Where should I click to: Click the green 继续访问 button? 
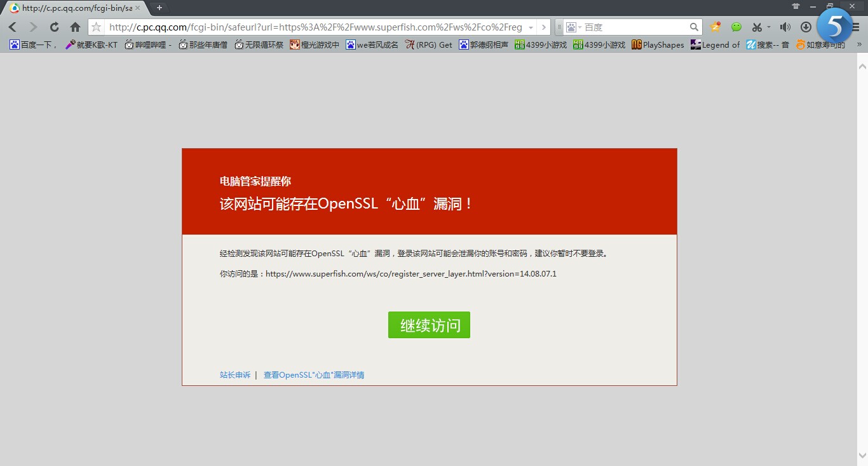click(x=429, y=325)
